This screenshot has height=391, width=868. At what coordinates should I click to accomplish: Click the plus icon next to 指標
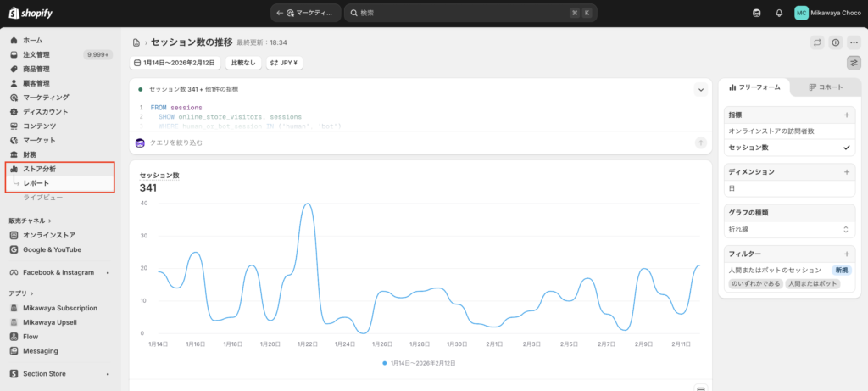[846, 115]
